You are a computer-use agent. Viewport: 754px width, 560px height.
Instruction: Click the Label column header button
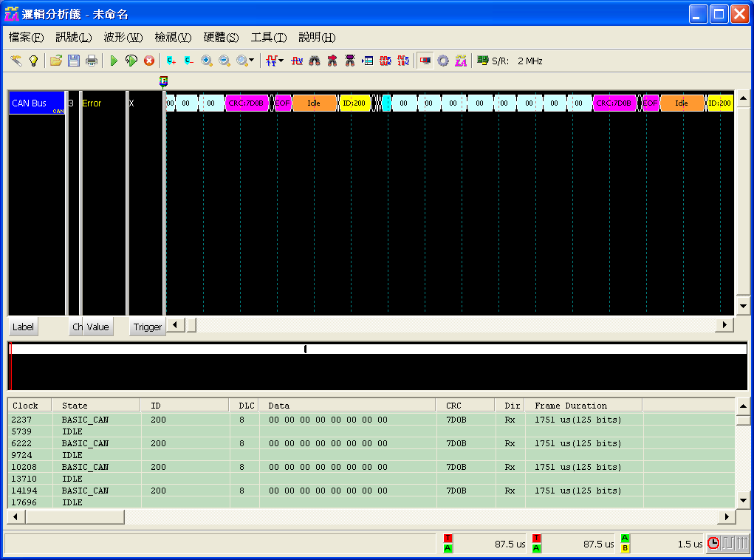click(x=23, y=327)
